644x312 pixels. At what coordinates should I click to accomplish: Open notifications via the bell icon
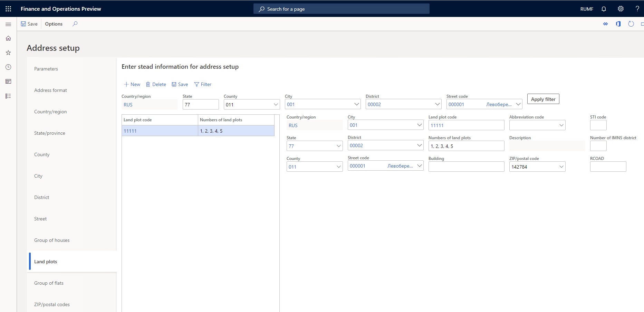(x=604, y=9)
